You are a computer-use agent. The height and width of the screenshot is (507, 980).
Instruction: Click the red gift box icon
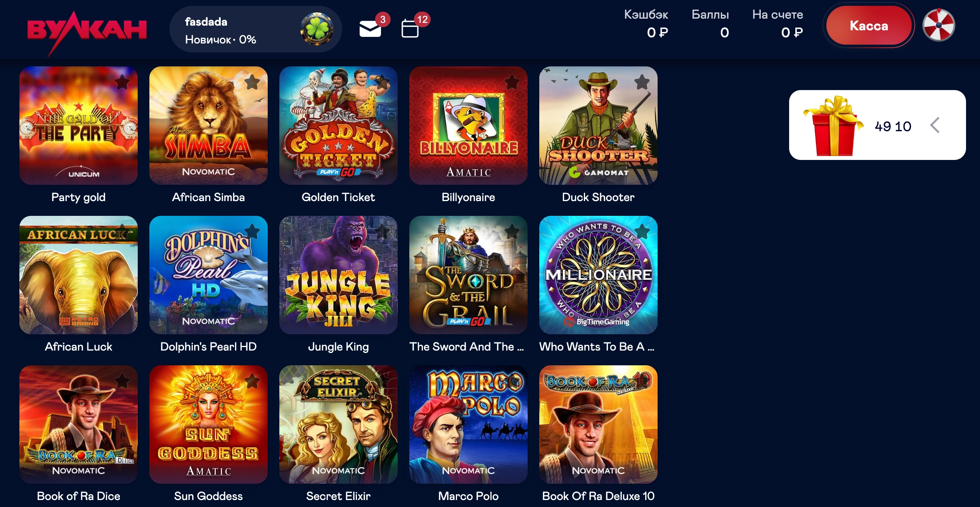[x=833, y=125]
